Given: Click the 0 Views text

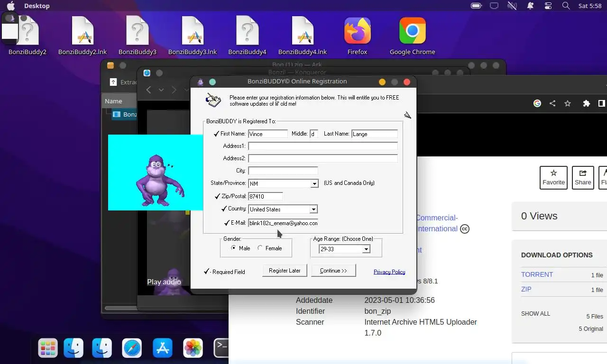Looking at the screenshot, I should coord(539,216).
